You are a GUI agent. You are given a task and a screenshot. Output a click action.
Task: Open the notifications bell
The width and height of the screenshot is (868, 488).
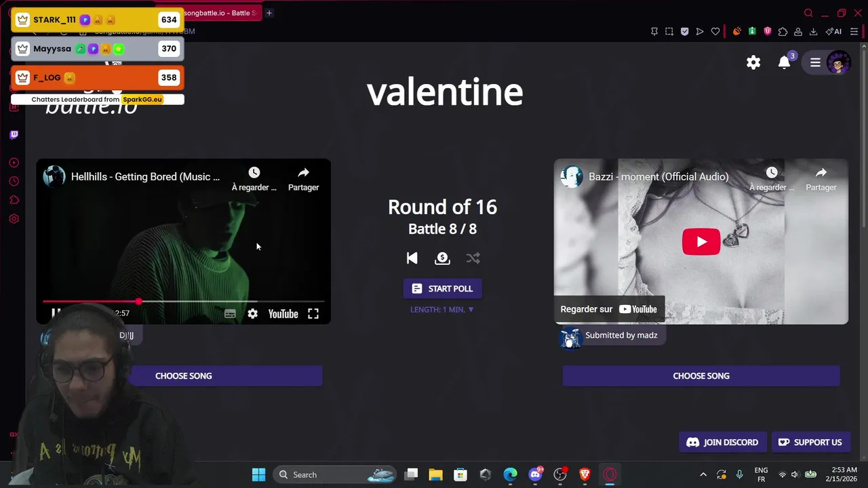[x=784, y=62]
